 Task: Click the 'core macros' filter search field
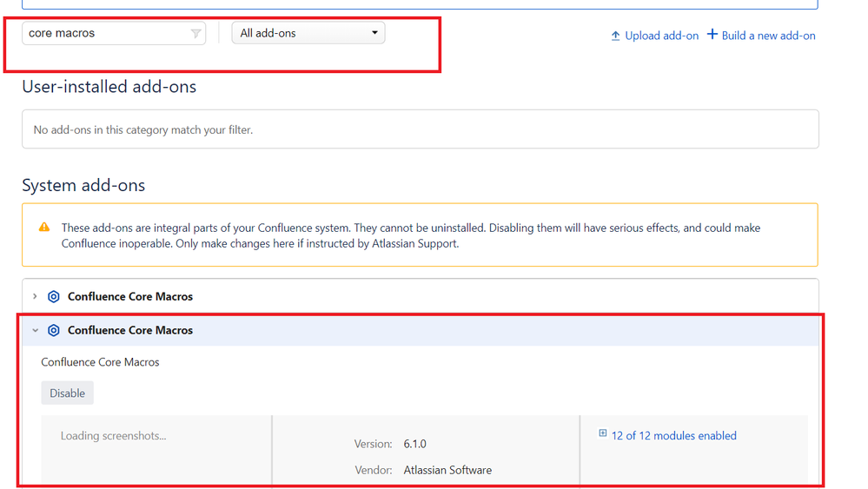coord(114,33)
